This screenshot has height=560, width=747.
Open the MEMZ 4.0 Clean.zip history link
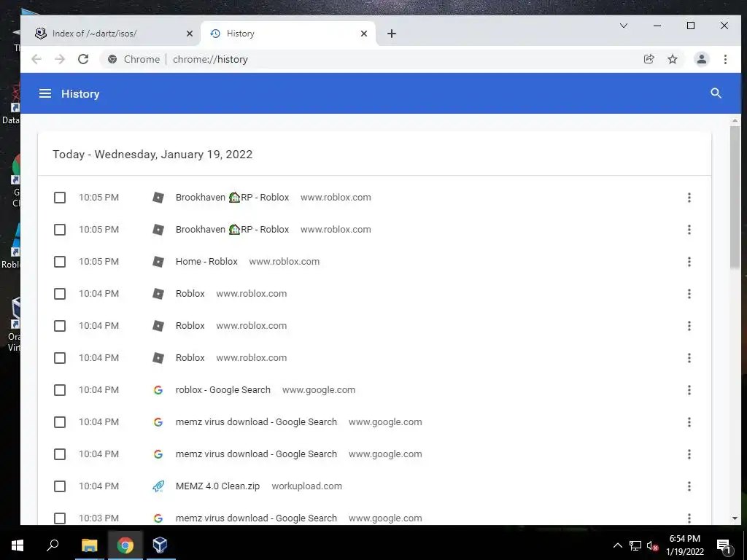217,486
